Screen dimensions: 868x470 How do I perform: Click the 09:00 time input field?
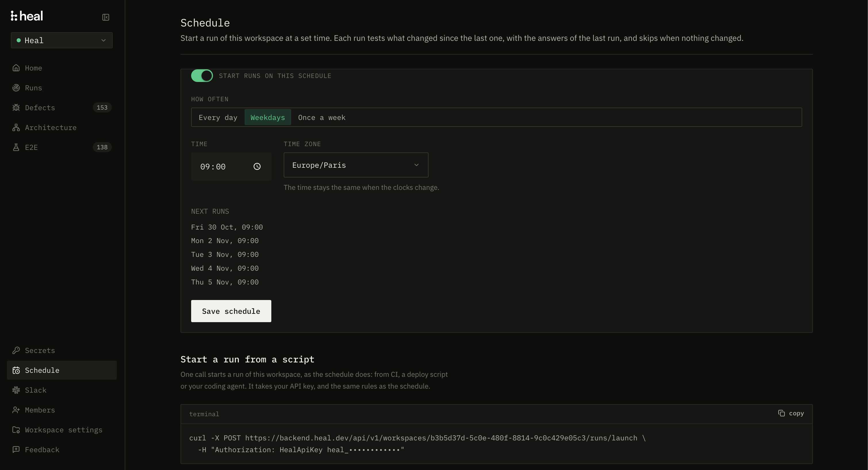coord(231,167)
